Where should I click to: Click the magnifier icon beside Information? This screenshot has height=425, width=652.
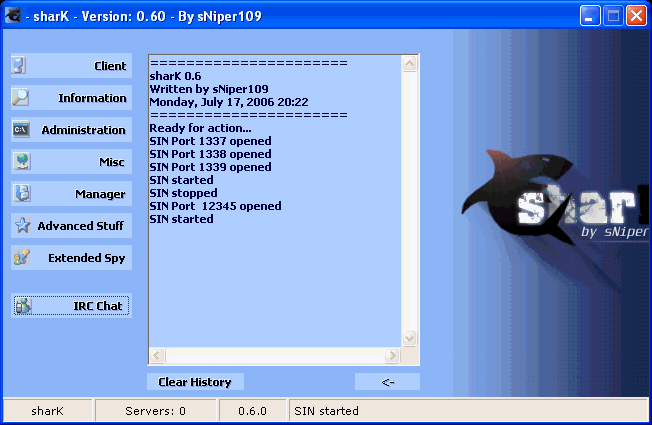point(21,98)
